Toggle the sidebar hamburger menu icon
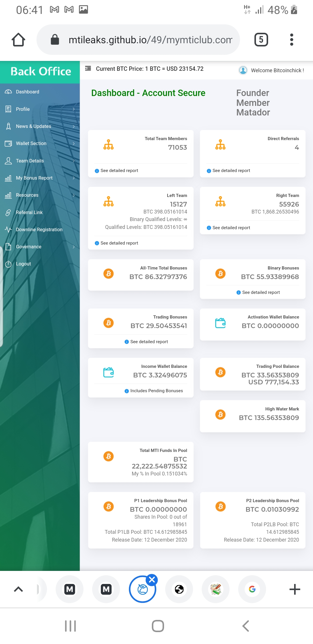Viewport: 313px width, 644px height. tap(88, 69)
